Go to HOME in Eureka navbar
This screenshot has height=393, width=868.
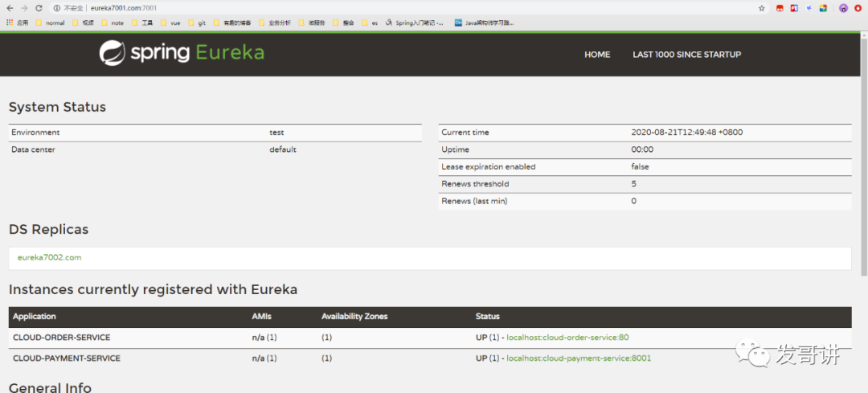597,55
